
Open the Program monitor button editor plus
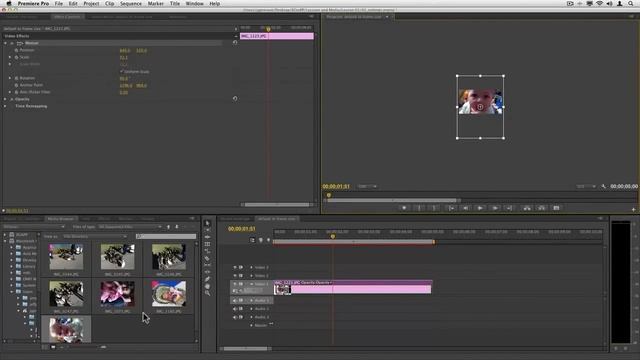[633, 209]
